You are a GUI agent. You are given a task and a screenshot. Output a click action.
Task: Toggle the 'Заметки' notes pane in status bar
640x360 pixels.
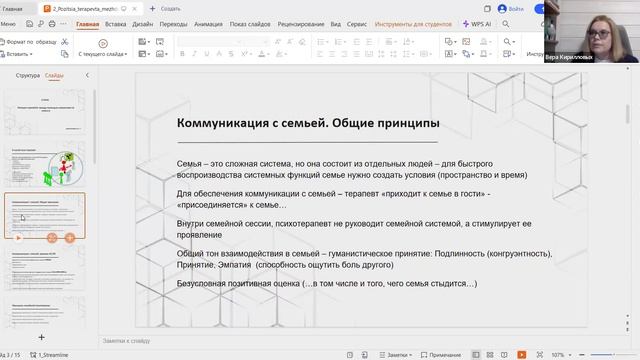point(396,355)
